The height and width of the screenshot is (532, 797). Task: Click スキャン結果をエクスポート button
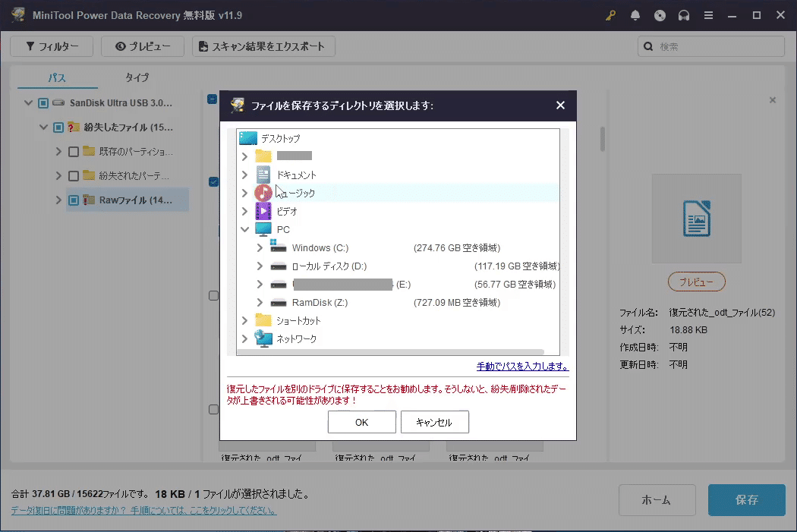coord(263,46)
